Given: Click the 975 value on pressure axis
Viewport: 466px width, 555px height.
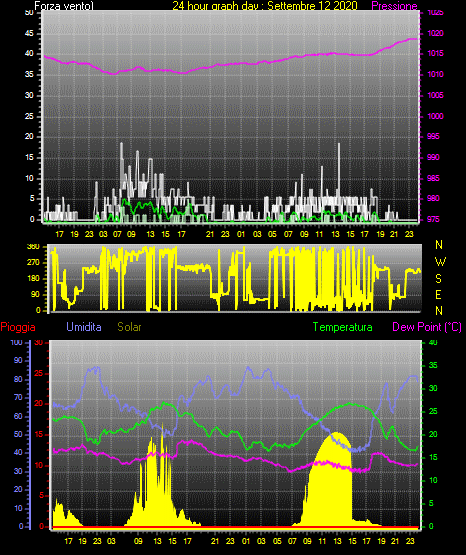Looking at the screenshot, I should [433, 219].
